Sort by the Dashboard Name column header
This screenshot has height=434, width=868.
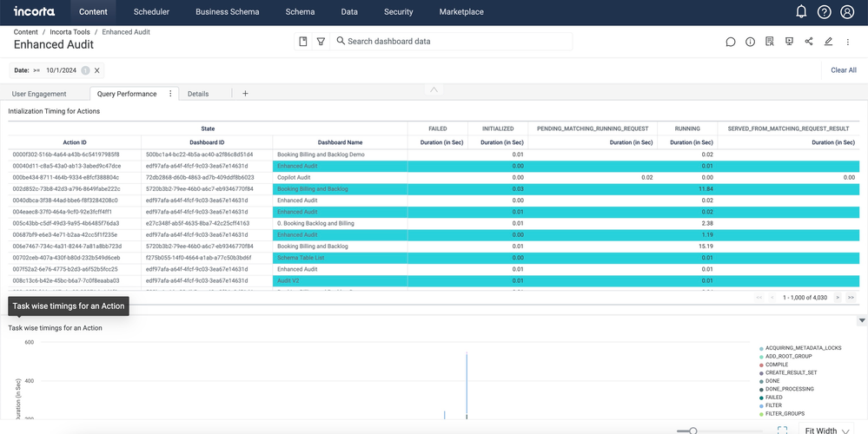[x=340, y=142]
